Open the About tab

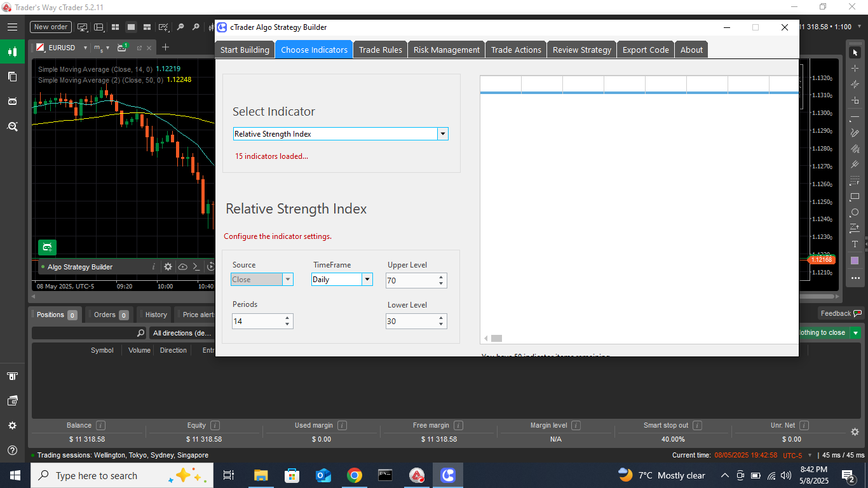point(691,50)
